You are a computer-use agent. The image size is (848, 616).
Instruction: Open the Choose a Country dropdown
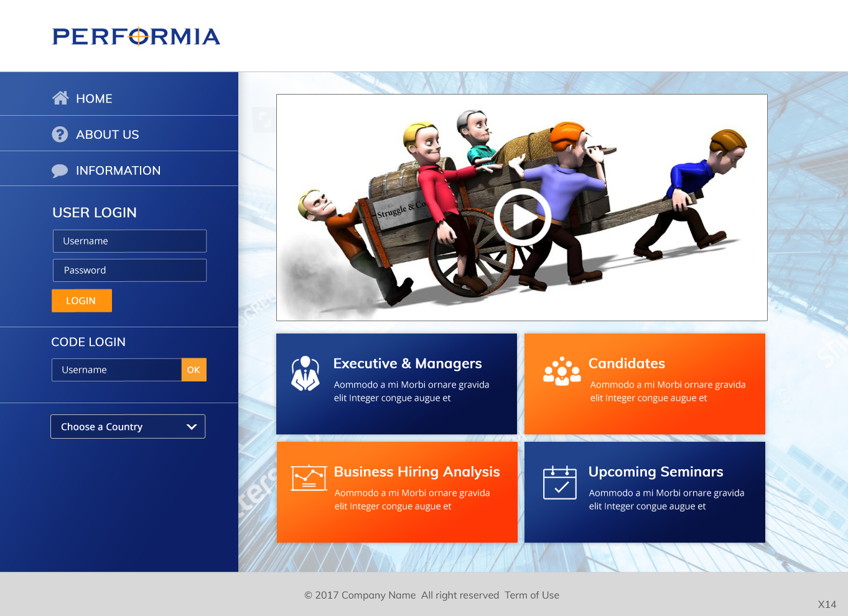[x=128, y=426]
